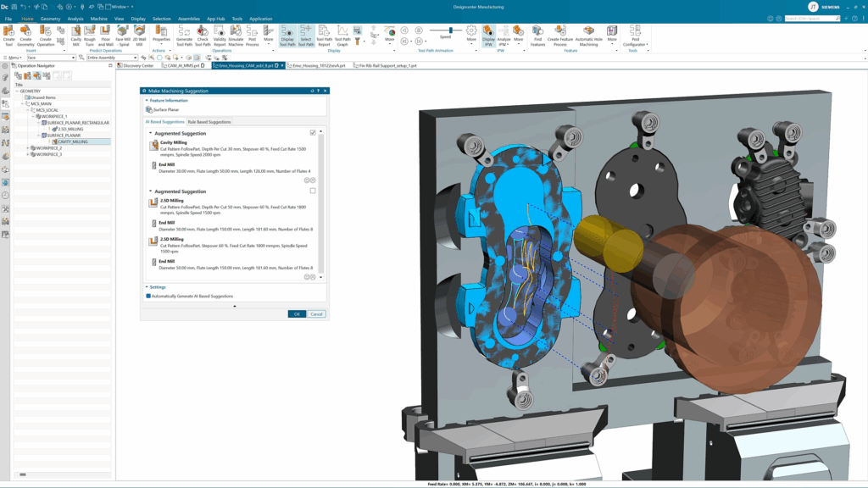
Task: Uncheck the first Augmented Suggestion checkbox
Action: pyautogui.click(x=313, y=133)
